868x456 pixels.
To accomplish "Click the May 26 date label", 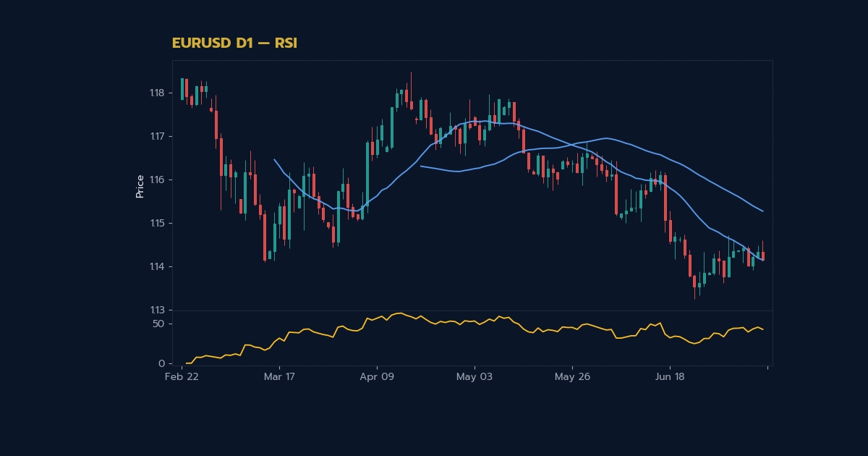I will [x=574, y=376].
